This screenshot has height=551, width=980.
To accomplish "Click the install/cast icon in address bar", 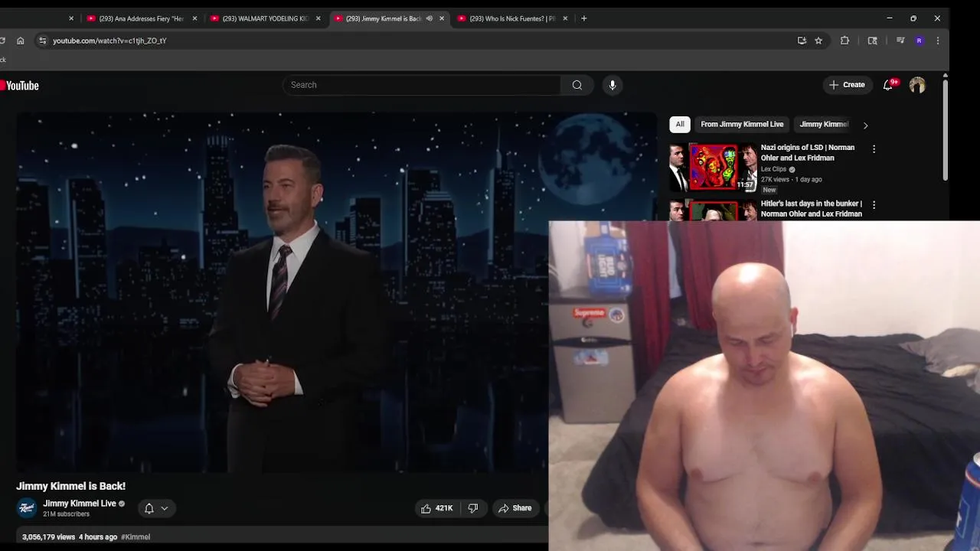I will point(802,41).
